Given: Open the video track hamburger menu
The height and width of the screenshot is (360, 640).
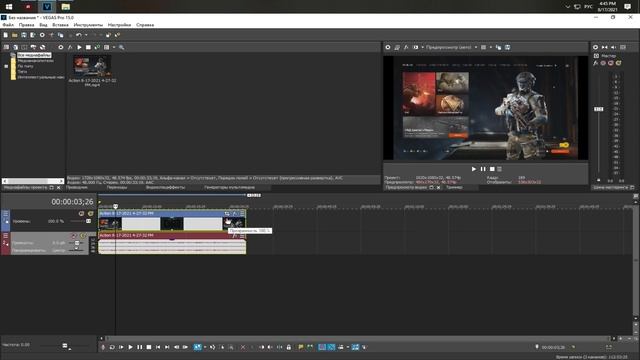Looking at the screenshot, I should pyautogui.click(x=6, y=213).
